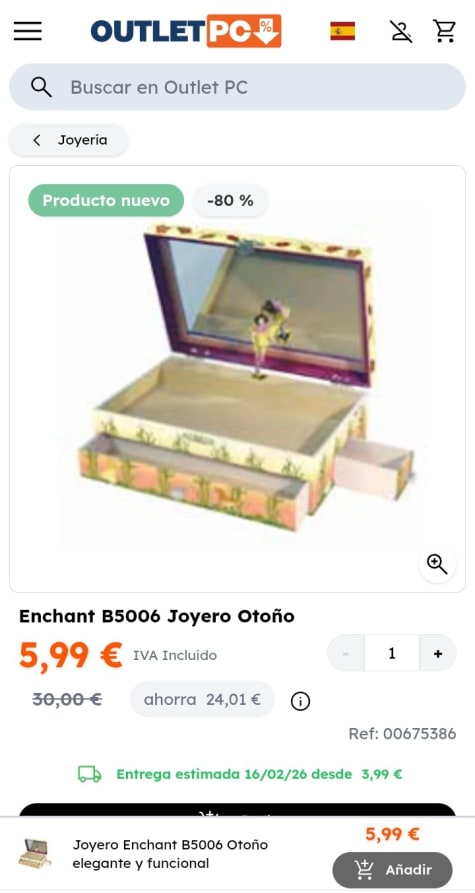Click the small jewelry box thumbnail in bottom bar
Viewport: 475px width, 893px height.
click(34, 853)
